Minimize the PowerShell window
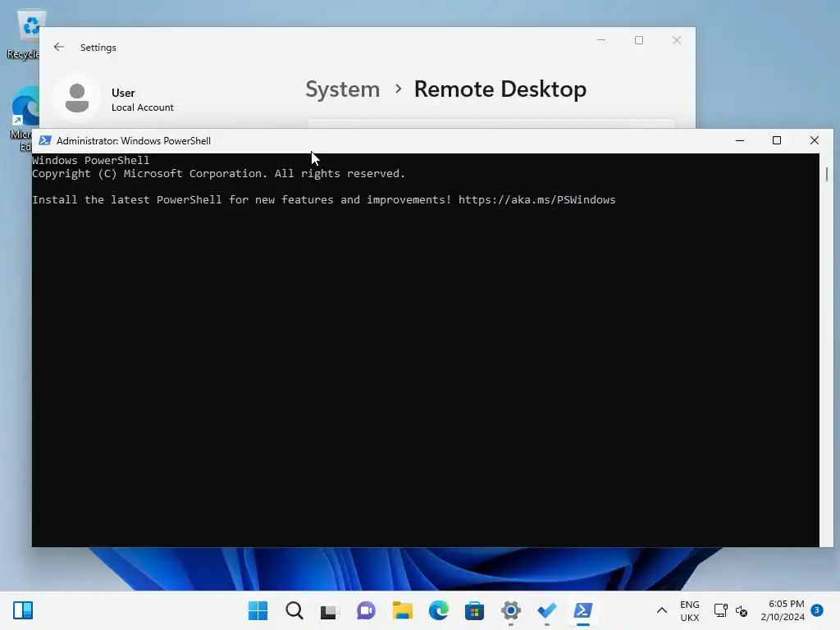Viewport: 840px width, 630px height. 740,140
